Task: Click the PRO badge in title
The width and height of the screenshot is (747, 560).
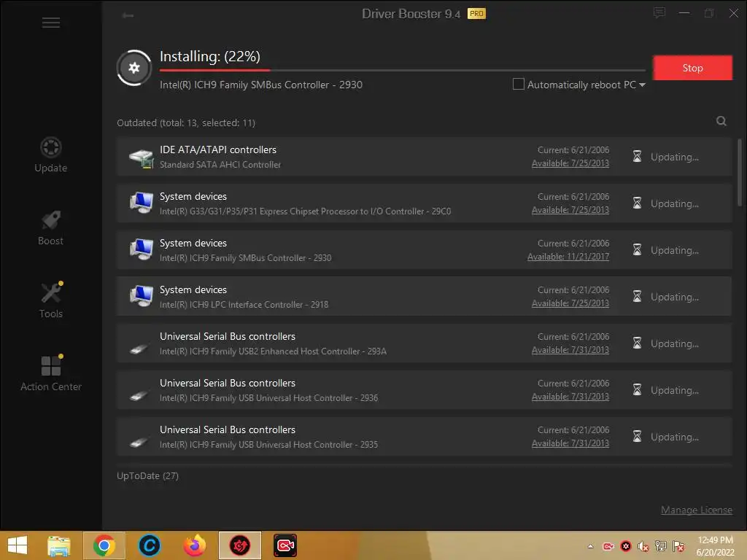Action: [x=476, y=14]
